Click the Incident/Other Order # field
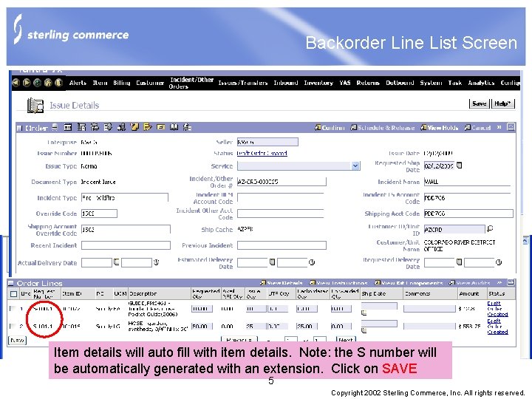This screenshot has width=532, height=399. point(282,182)
